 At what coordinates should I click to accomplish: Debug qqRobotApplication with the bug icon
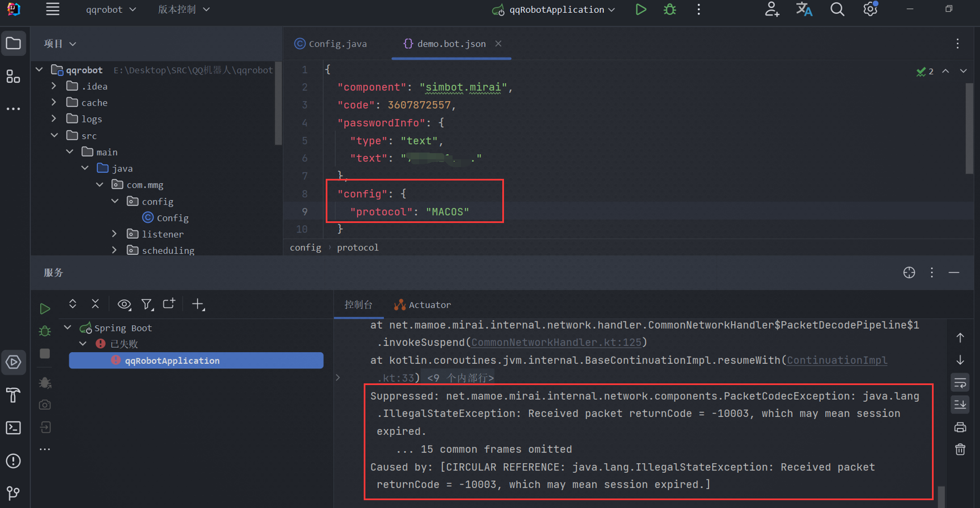click(670, 10)
